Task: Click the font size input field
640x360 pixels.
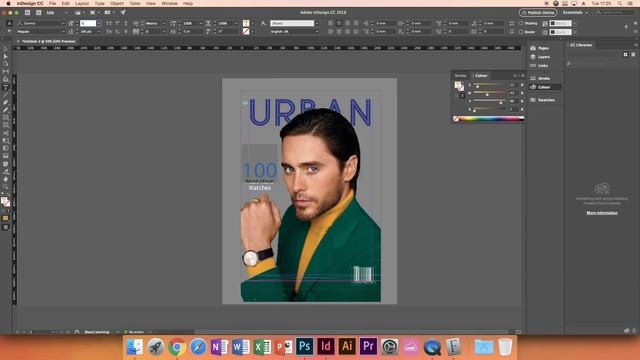Action: (x=88, y=23)
